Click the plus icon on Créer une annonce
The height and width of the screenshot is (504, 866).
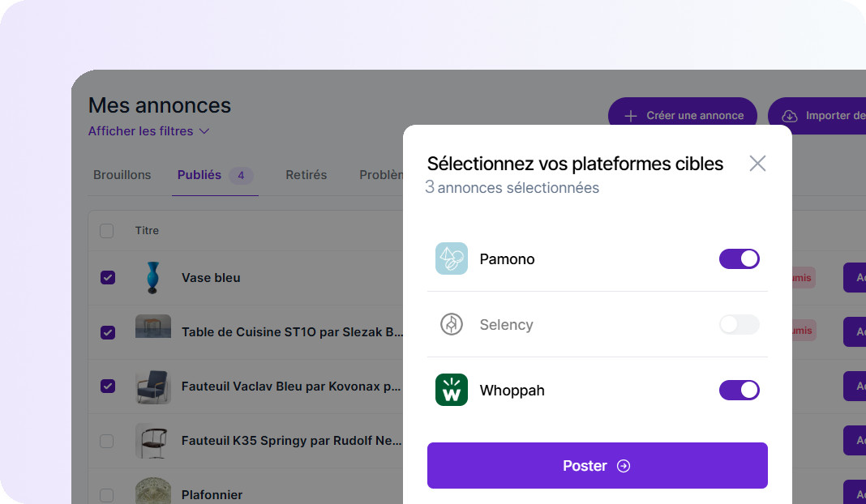tap(631, 116)
